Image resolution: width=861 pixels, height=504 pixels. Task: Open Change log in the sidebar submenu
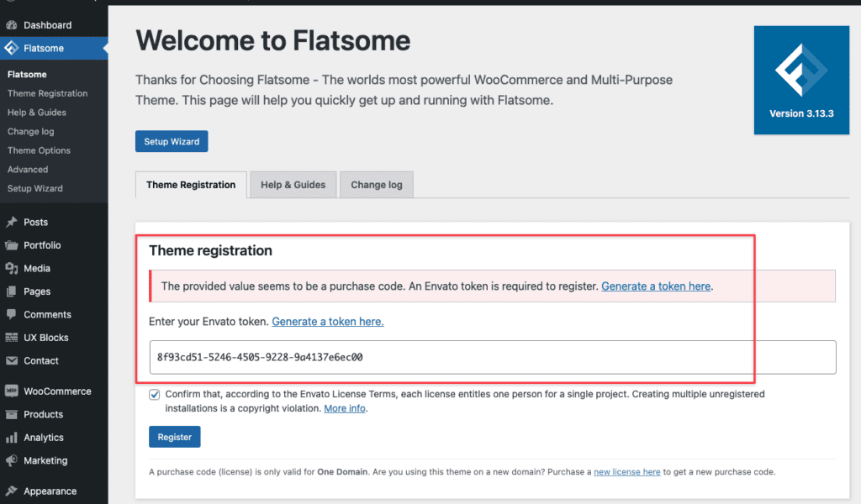pos(31,132)
